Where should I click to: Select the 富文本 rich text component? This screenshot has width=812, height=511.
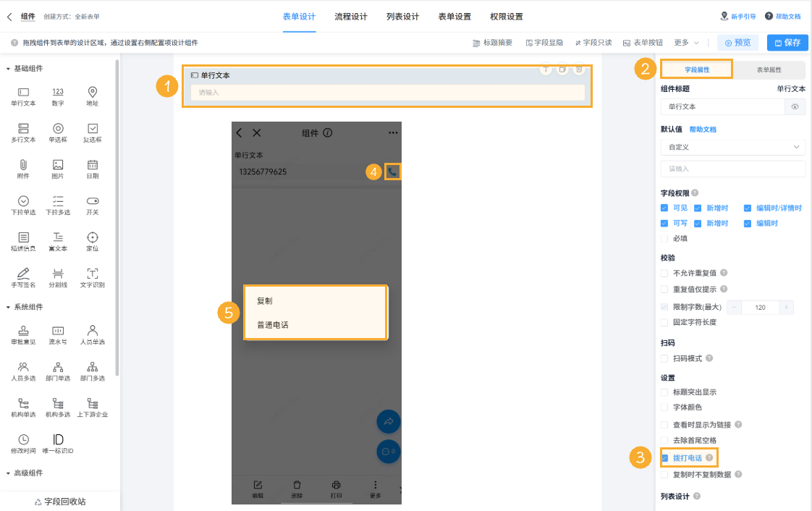coord(58,241)
